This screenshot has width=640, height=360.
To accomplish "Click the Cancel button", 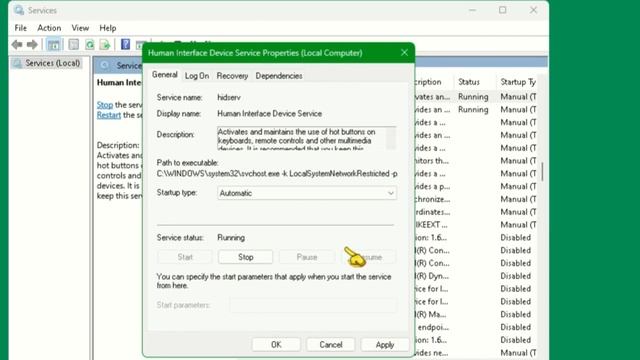I will (331, 344).
